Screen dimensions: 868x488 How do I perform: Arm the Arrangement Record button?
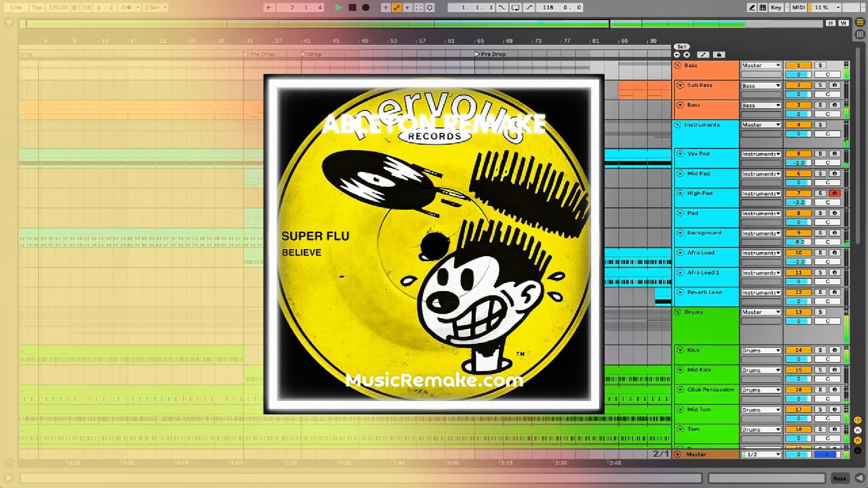366,7
